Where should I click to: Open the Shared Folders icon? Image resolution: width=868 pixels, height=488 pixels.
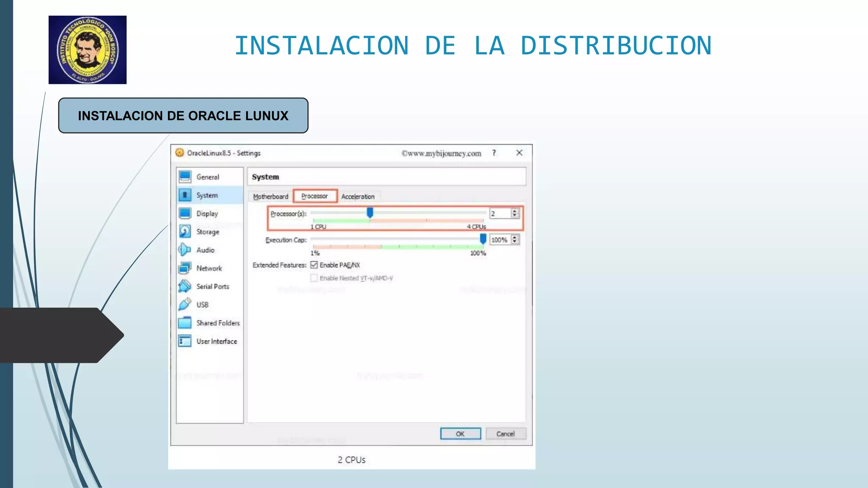[x=185, y=322]
